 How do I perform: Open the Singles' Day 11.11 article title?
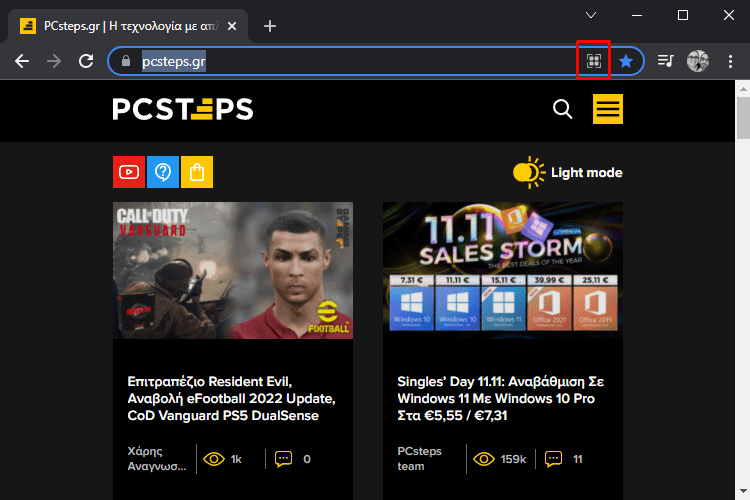click(x=501, y=399)
